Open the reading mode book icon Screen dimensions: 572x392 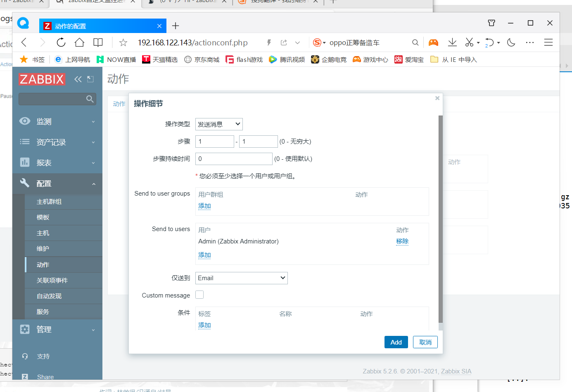(x=98, y=43)
